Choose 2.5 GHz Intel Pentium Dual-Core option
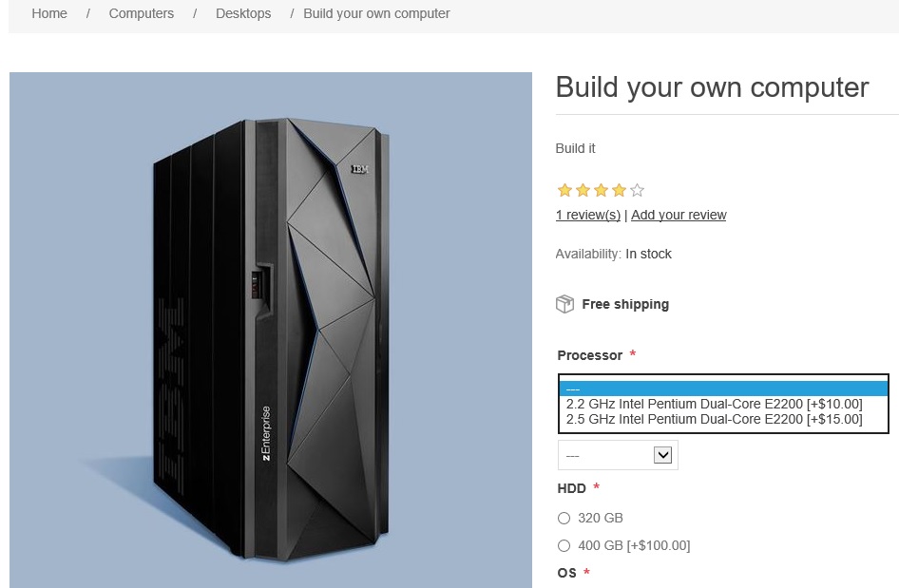The height and width of the screenshot is (588, 899). tap(723, 420)
